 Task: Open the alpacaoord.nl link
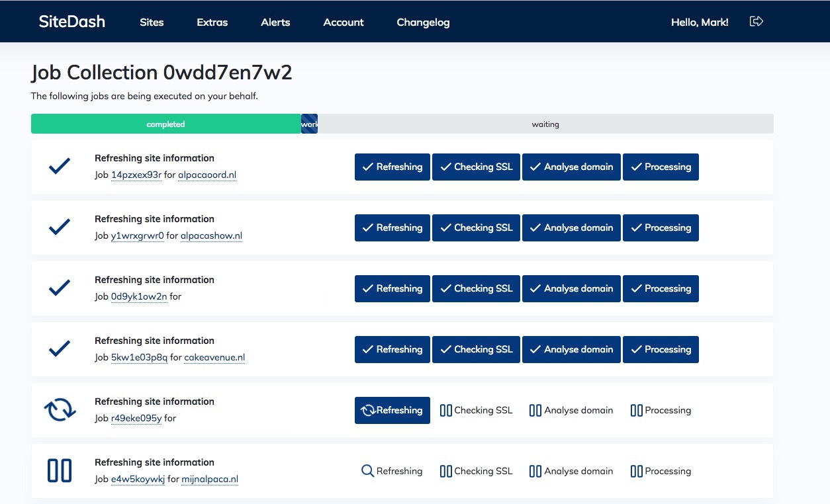[x=207, y=174]
